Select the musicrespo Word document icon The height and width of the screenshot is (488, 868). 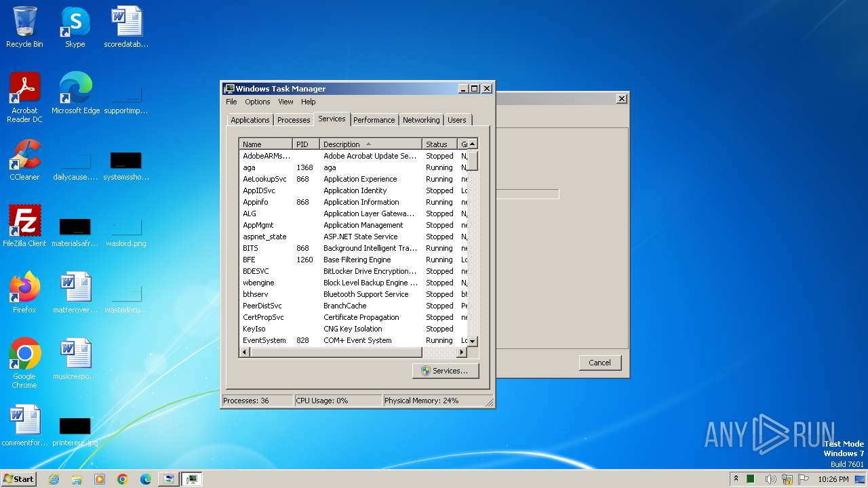(75, 359)
